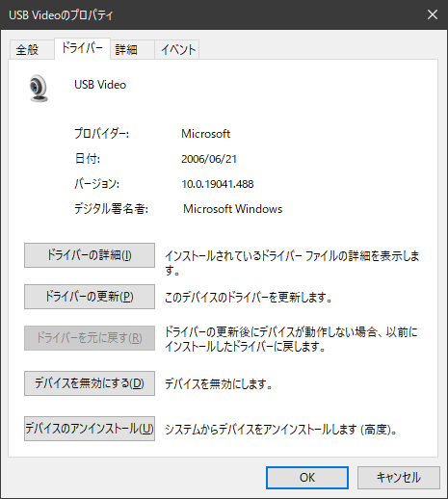Click the grayed ドライバーを元に戻す(R) button
The height and width of the screenshot is (499, 448).
coord(90,338)
